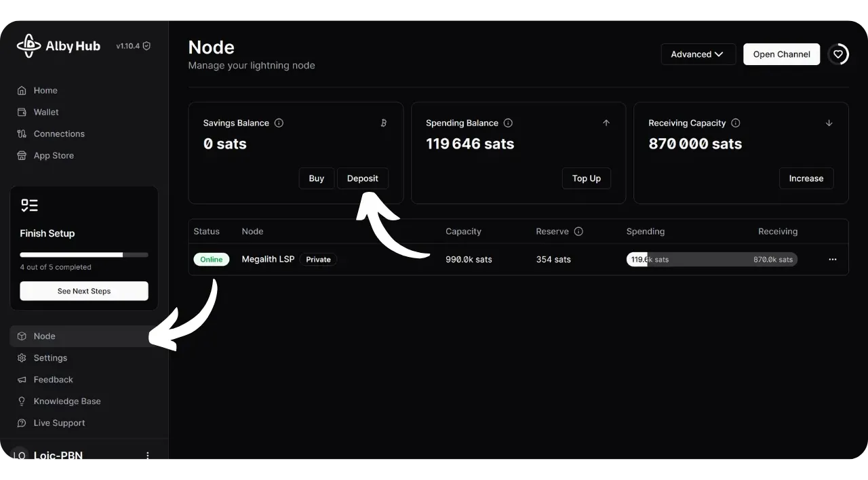Click the Savings Balance info icon
Viewport: 868px width, 480px height.
pyautogui.click(x=279, y=123)
